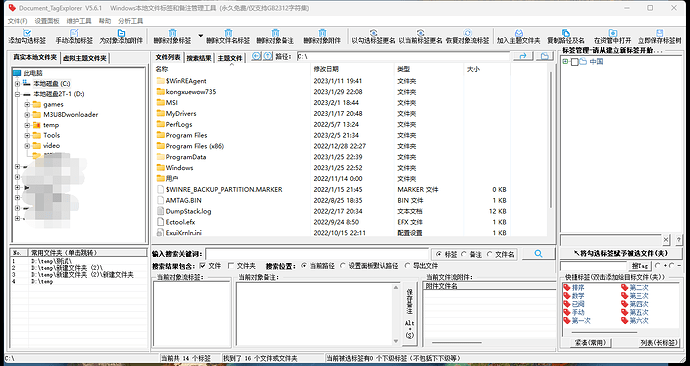Click the 路径 address field showing C:\
The height and width of the screenshot is (366, 690).
pos(403,56)
